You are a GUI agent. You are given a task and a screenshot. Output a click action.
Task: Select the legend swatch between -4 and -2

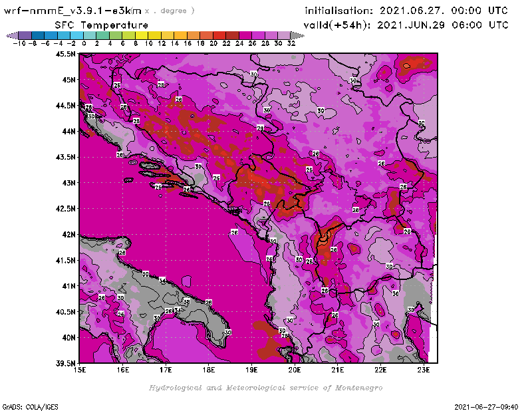64,35
